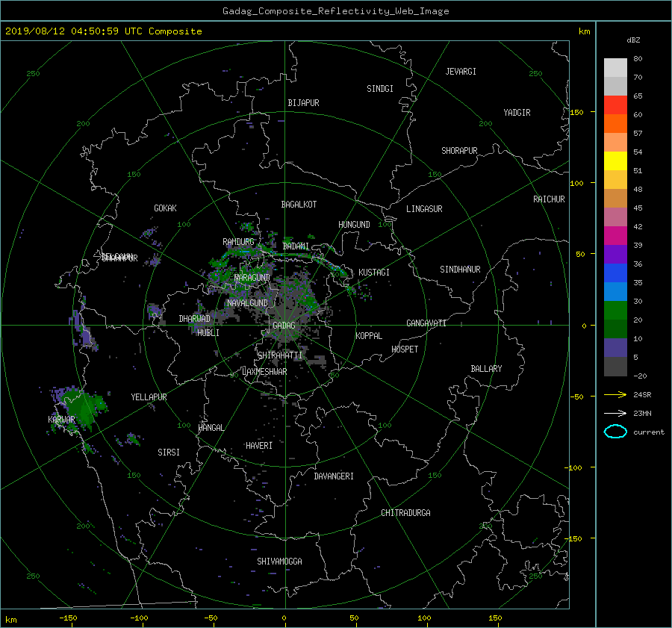Click the GOKAK city label
Screen dimensions: 672x628
click(165, 208)
